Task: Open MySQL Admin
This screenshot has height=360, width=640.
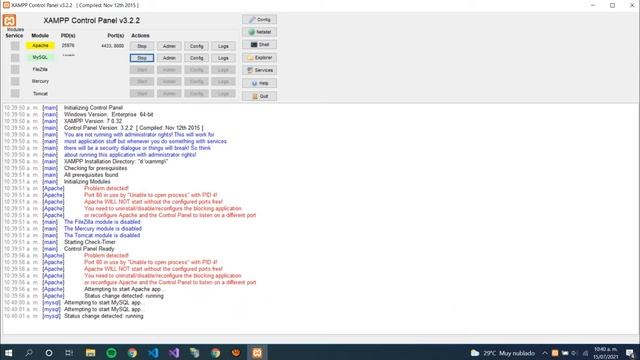Action: [169, 58]
